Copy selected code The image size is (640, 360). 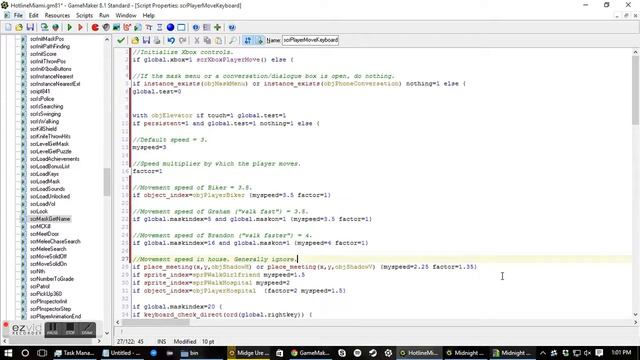click(x=207, y=40)
